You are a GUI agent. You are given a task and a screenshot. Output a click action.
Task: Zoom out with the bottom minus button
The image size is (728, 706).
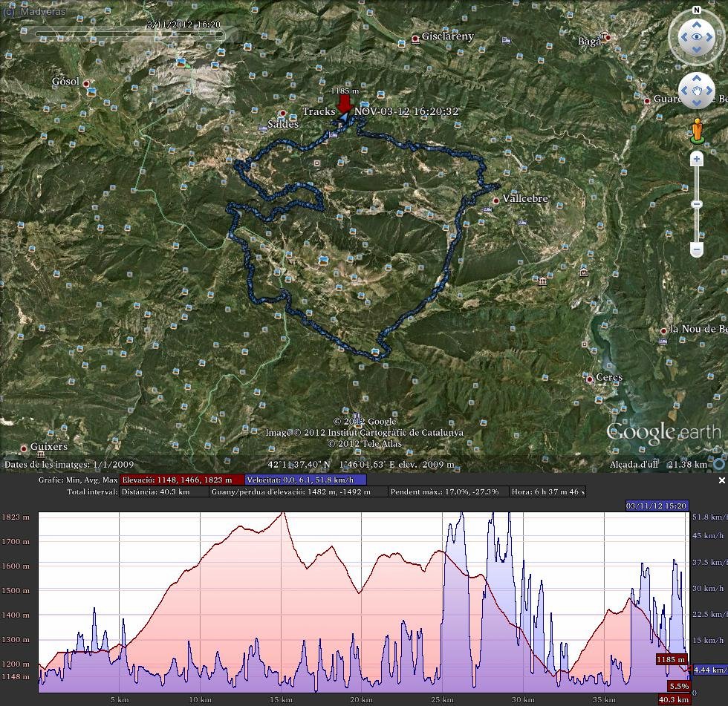pos(697,249)
